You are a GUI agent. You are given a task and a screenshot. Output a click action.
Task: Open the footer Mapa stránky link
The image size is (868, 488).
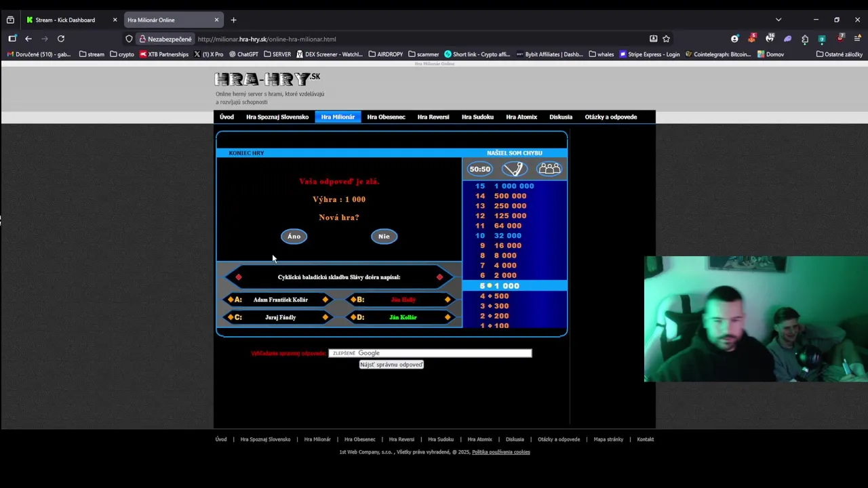tap(608, 439)
